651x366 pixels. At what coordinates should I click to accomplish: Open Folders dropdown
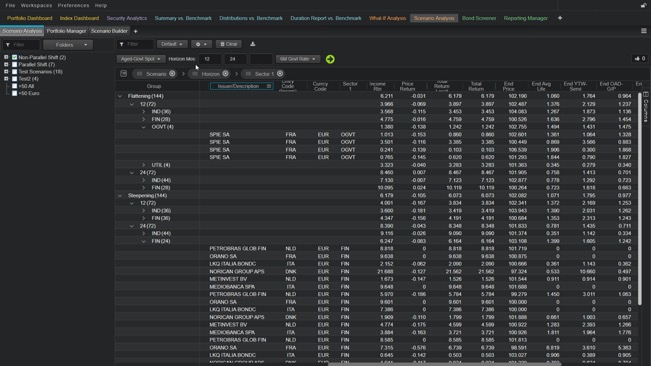(68, 45)
